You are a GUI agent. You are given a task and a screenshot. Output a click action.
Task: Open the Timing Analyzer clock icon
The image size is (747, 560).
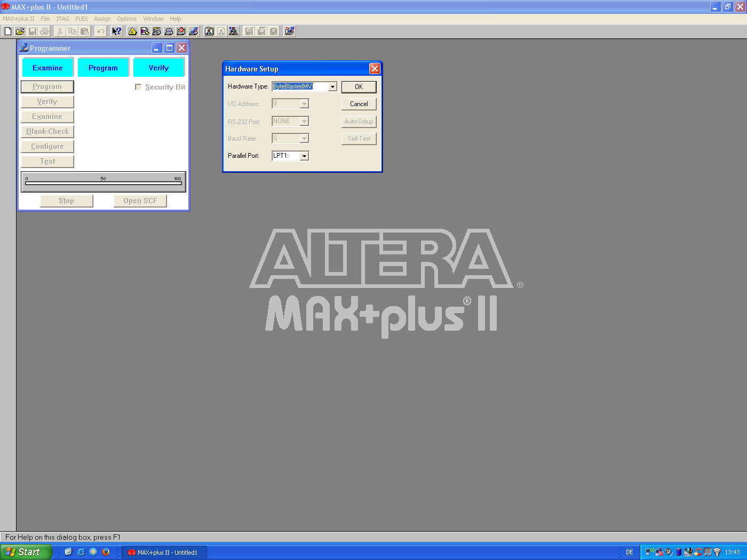click(181, 31)
